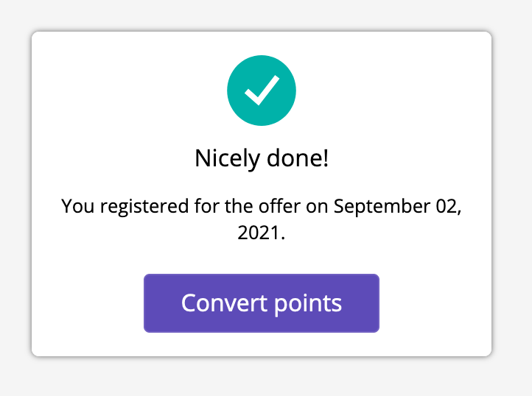Click the word registered in the message
This screenshot has height=396, width=532.
(x=144, y=207)
